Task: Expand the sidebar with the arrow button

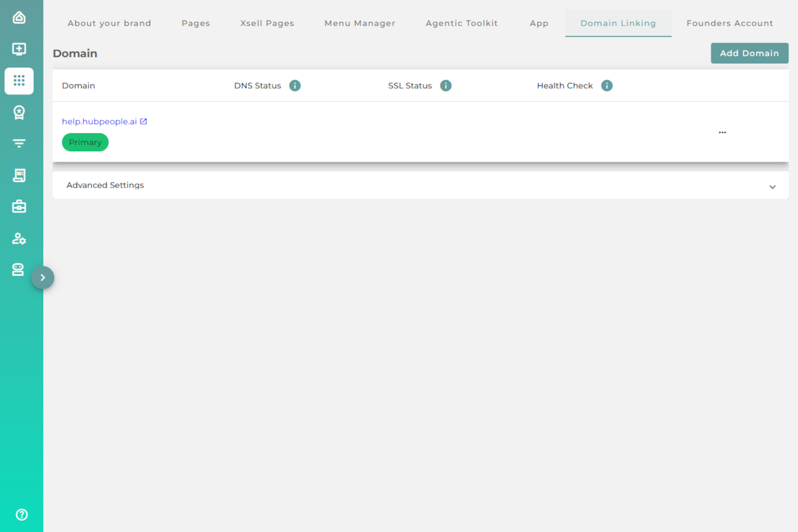Action: 43,278
